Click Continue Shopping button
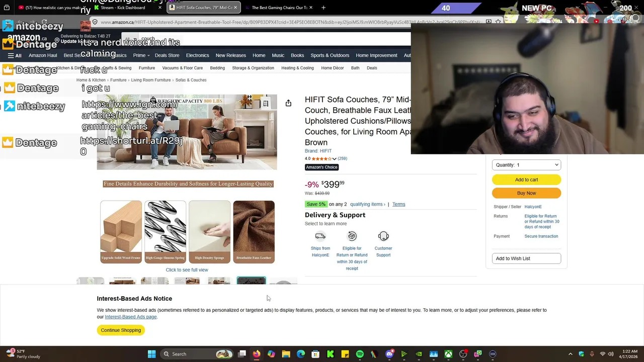This screenshot has height=362, width=644. tap(121, 330)
